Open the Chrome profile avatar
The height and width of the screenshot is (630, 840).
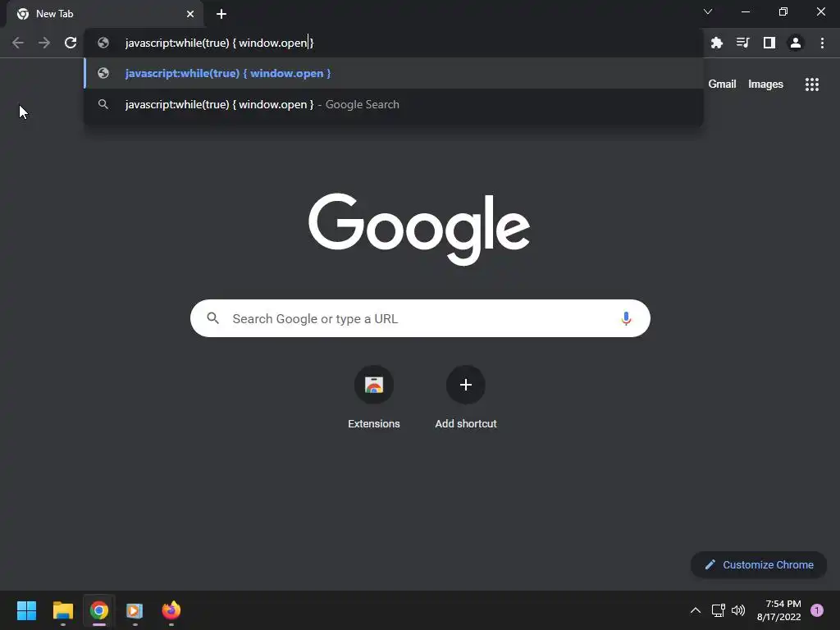click(796, 43)
